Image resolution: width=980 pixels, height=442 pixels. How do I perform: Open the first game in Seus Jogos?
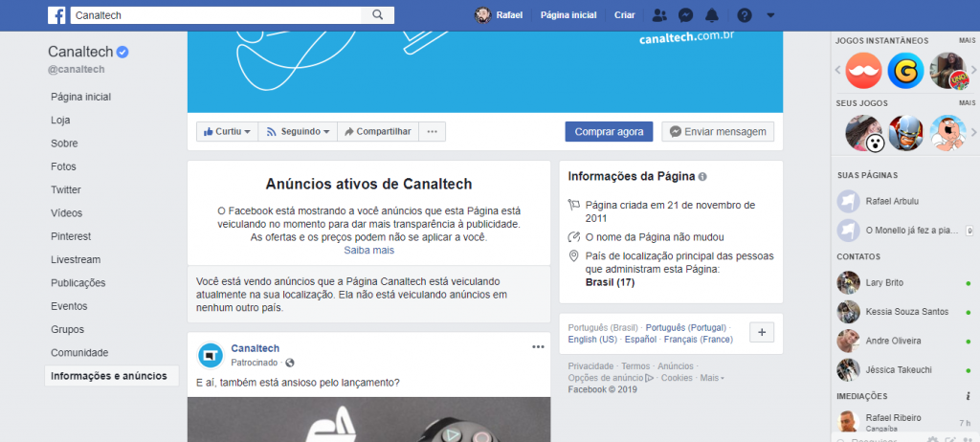[x=864, y=133]
